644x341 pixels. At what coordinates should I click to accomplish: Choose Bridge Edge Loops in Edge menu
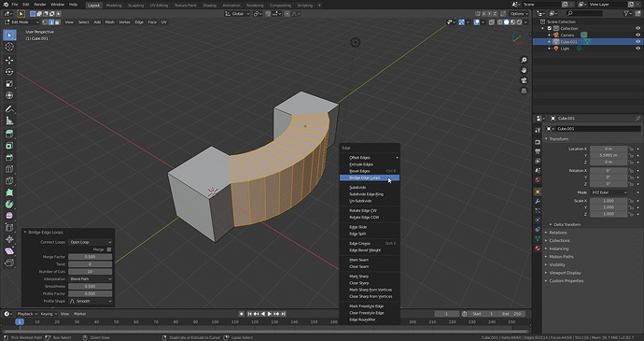point(370,178)
